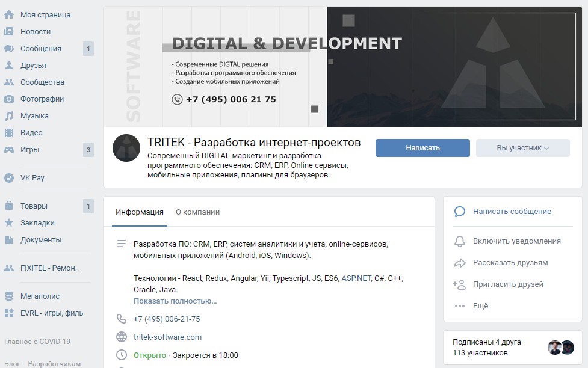Screen dimensions: 588x368
Task: Click Включить уведомления link
Action: point(517,241)
